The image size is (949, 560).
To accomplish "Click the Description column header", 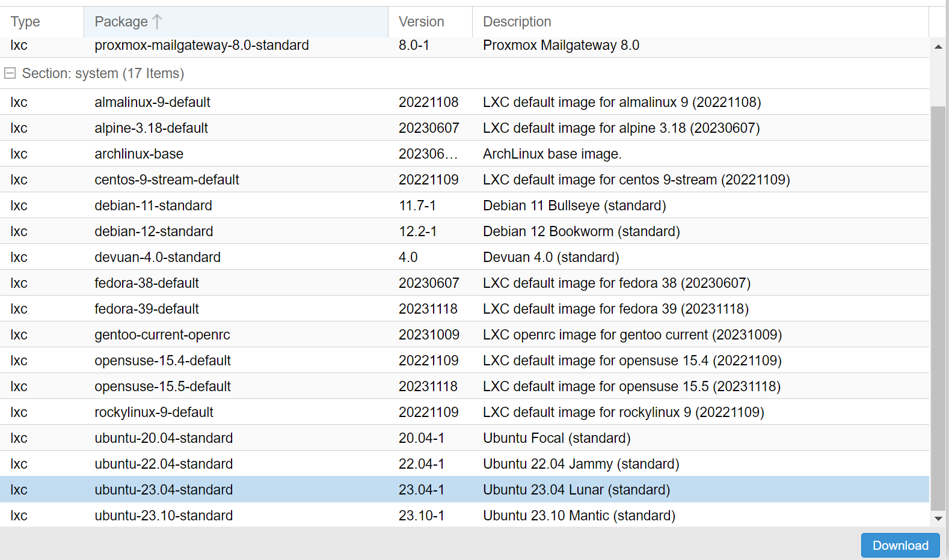I will [700, 22].
